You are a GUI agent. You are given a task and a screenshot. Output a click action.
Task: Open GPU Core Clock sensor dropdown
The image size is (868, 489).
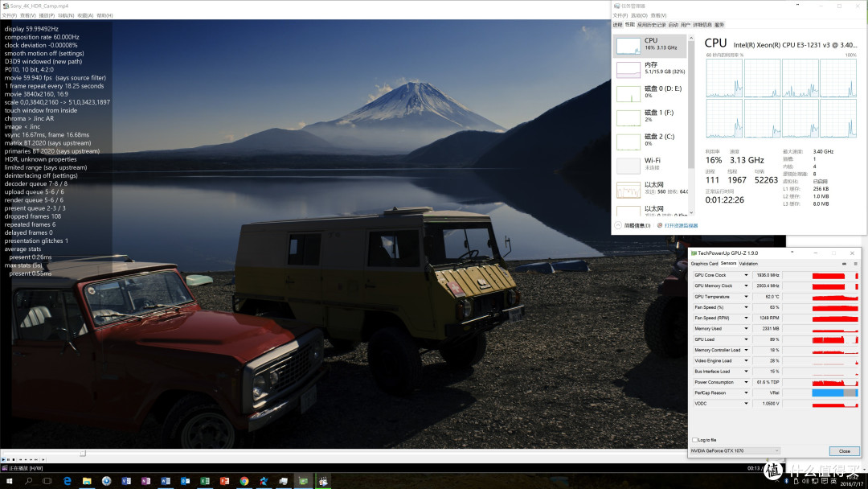click(746, 275)
